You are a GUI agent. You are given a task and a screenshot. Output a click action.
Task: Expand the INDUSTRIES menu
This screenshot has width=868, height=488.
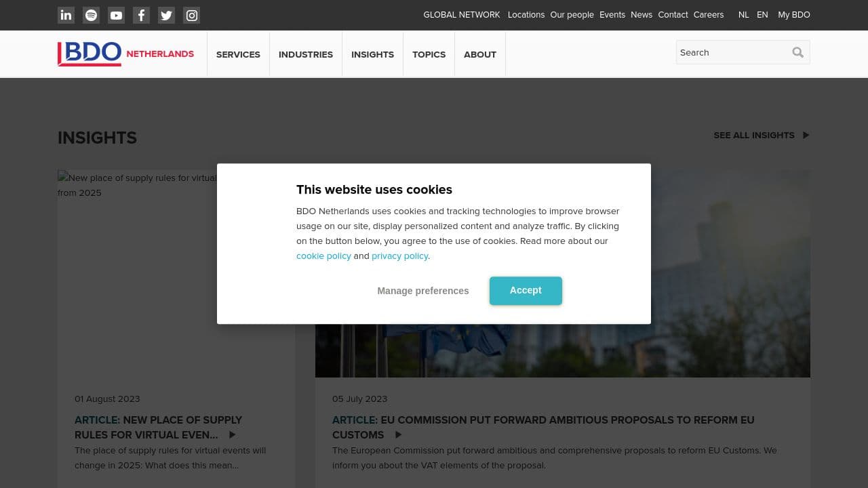[x=306, y=54]
